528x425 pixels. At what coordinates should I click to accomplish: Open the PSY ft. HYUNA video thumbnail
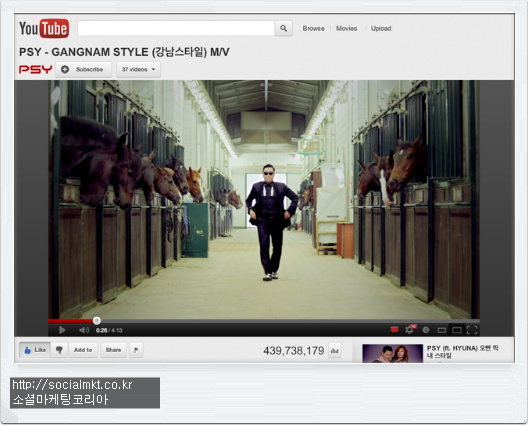coord(392,353)
